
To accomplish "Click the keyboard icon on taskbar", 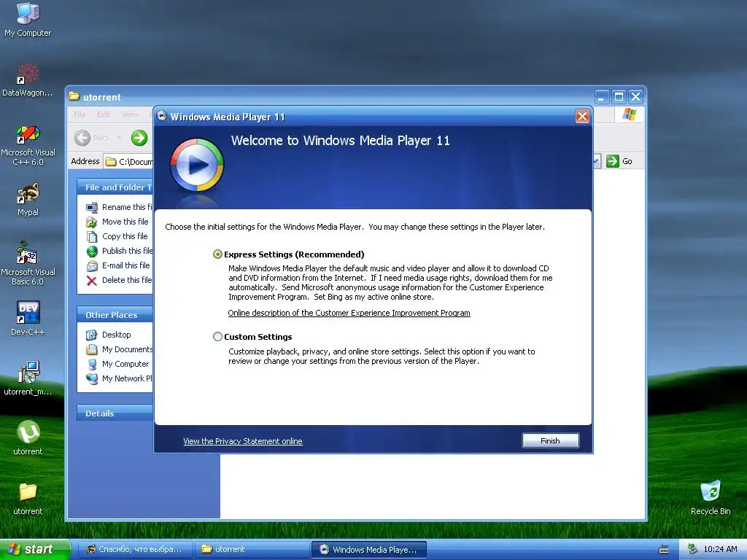I will [x=663, y=550].
